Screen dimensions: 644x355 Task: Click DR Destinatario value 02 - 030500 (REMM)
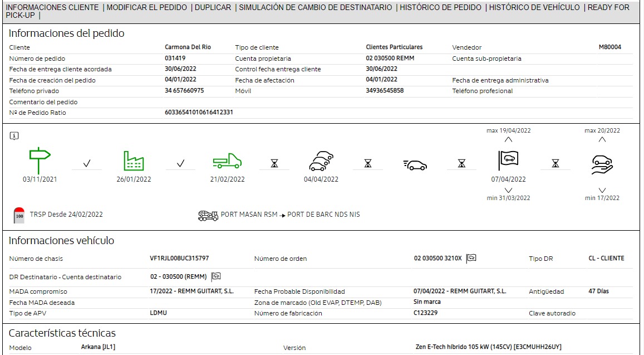coord(178,276)
